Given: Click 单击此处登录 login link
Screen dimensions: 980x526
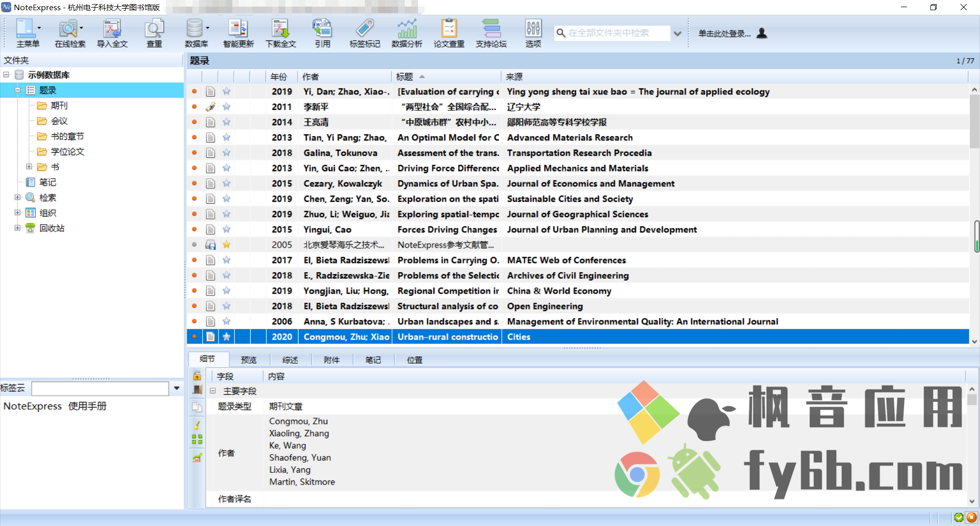Looking at the screenshot, I should [x=724, y=34].
